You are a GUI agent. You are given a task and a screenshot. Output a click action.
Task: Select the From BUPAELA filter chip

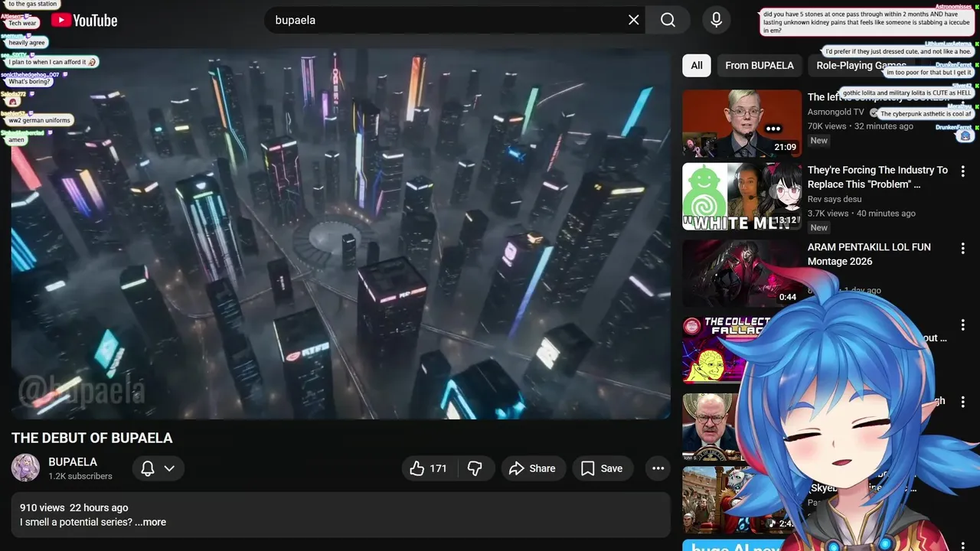(759, 65)
